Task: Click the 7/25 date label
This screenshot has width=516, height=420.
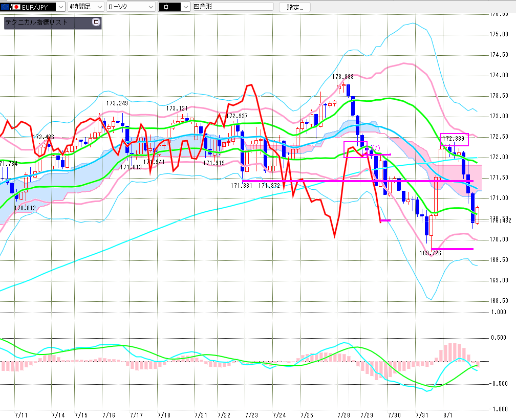Action: [x=307, y=415]
